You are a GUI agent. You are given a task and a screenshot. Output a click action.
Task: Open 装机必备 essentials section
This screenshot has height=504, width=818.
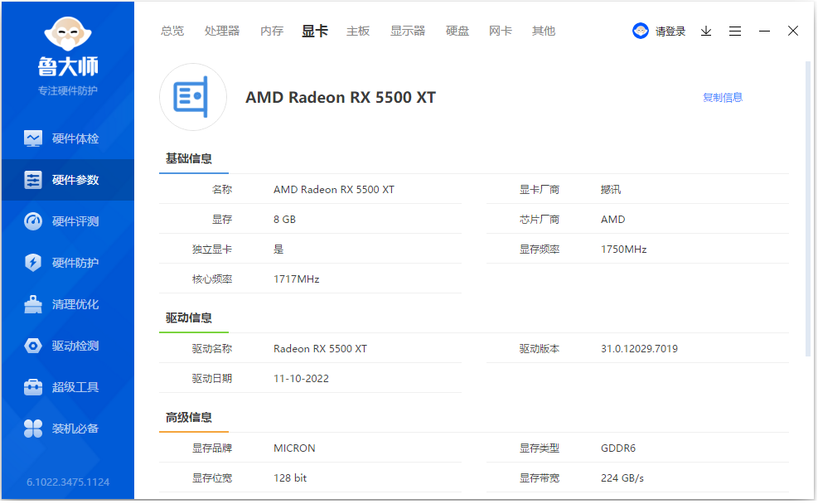click(68, 429)
